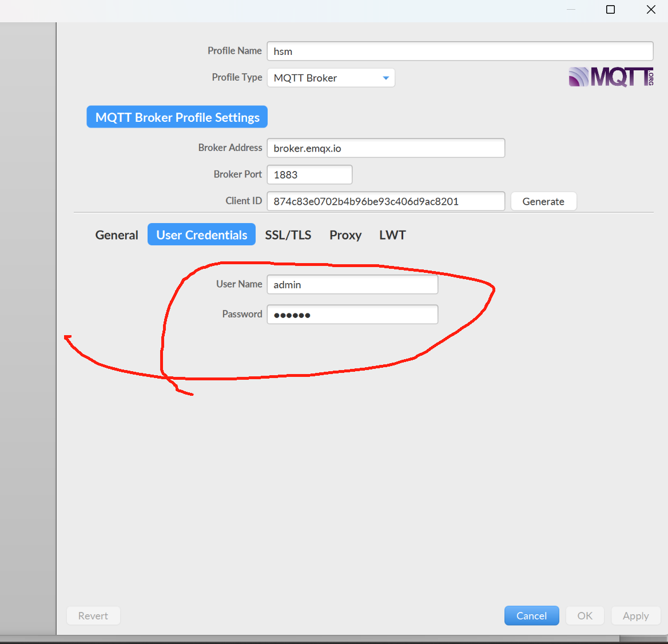Open the Profile Type dropdown
This screenshot has height=644, width=668.
point(331,78)
